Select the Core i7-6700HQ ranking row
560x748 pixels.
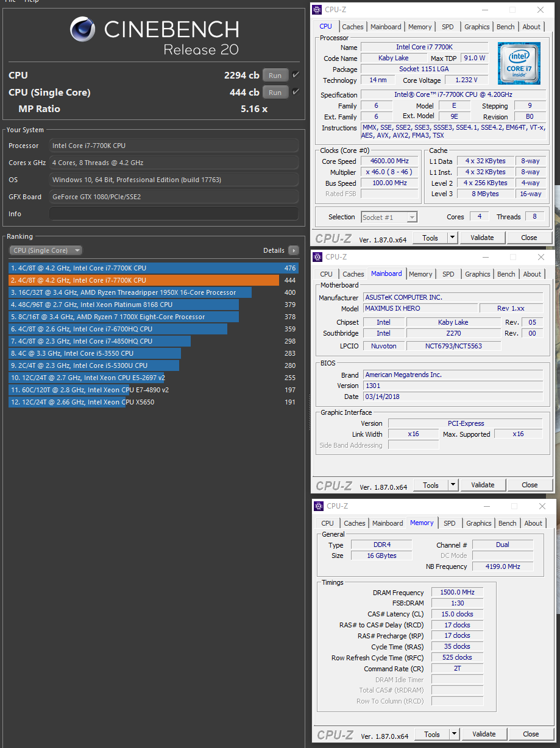[x=154, y=329]
